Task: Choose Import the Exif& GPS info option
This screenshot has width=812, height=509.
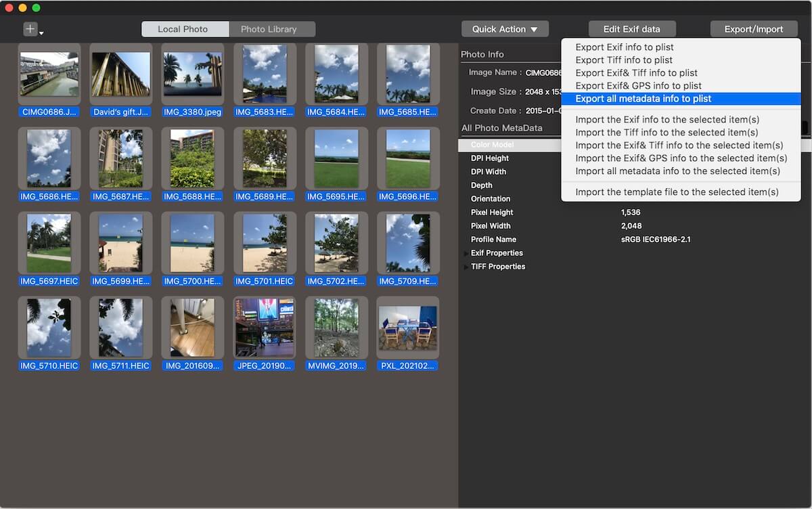Action: click(x=681, y=158)
